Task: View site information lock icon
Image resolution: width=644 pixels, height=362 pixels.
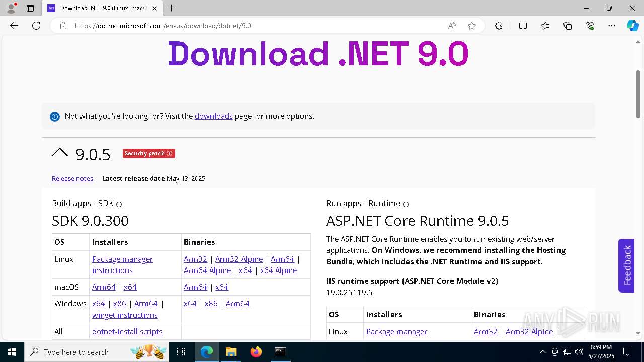Action: (63, 26)
